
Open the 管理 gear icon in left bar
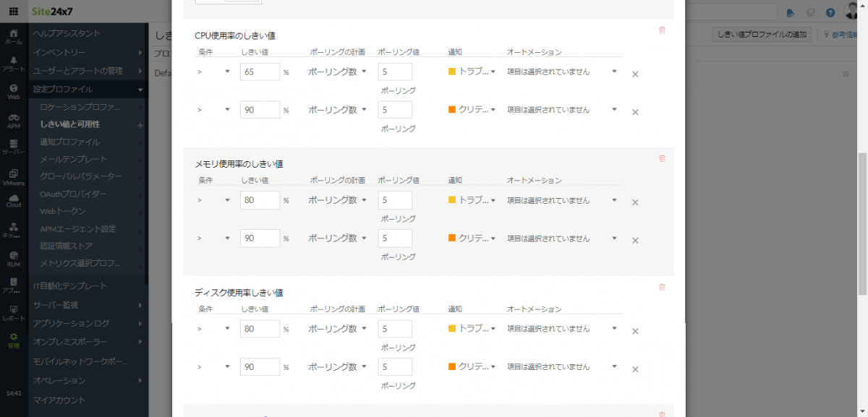[14, 340]
